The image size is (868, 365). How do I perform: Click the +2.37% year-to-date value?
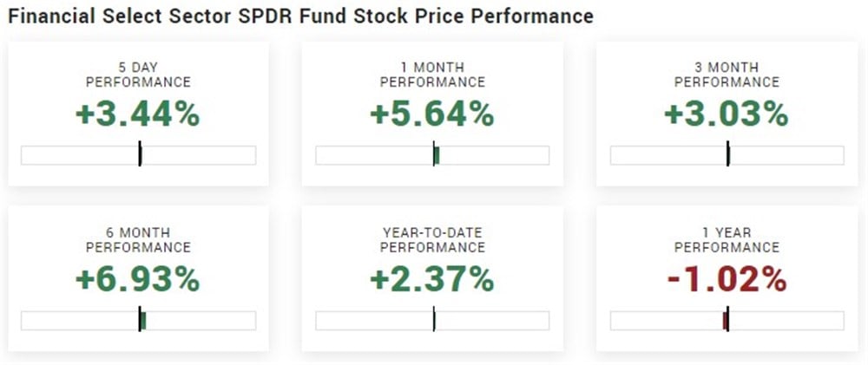tap(432, 280)
